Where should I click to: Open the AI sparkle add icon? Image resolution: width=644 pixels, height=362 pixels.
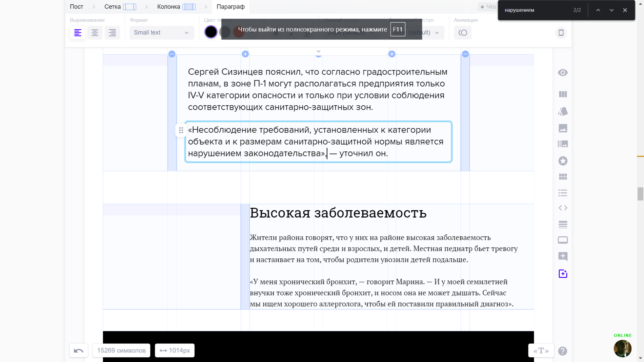563,274
